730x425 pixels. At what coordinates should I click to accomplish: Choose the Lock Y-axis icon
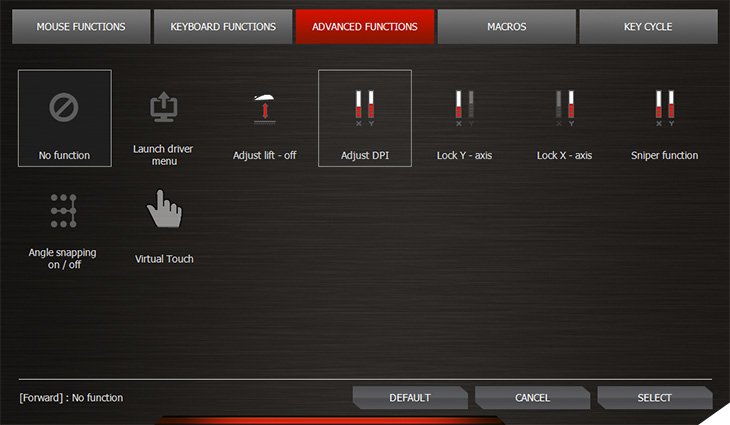tap(465, 108)
